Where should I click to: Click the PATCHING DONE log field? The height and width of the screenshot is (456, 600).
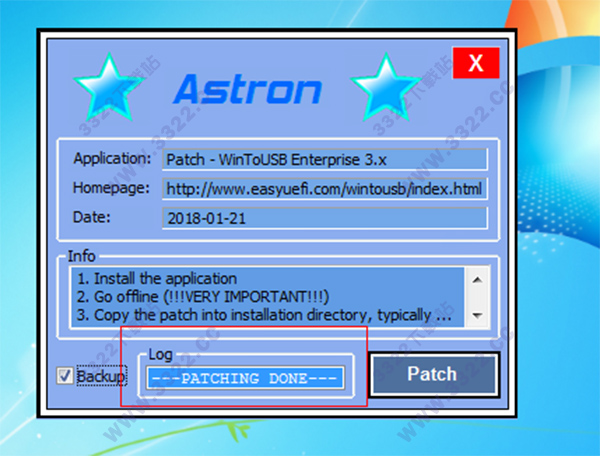pyautogui.click(x=245, y=378)
